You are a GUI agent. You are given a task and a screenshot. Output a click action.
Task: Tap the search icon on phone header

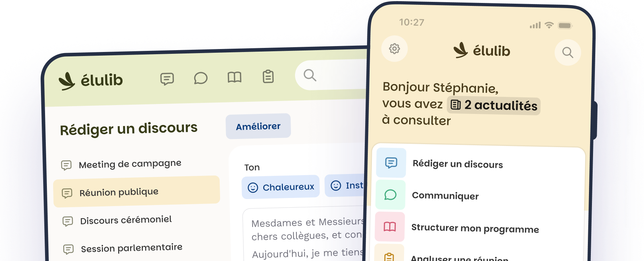point(568,53)
